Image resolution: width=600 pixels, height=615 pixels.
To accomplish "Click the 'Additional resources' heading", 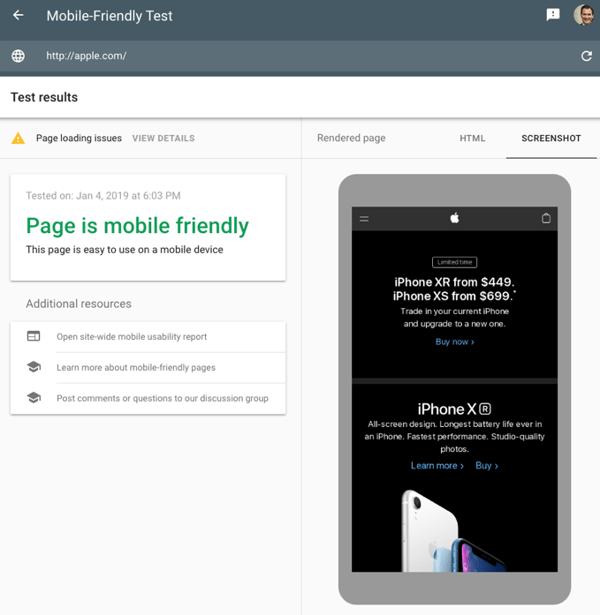I will (78, 304).
